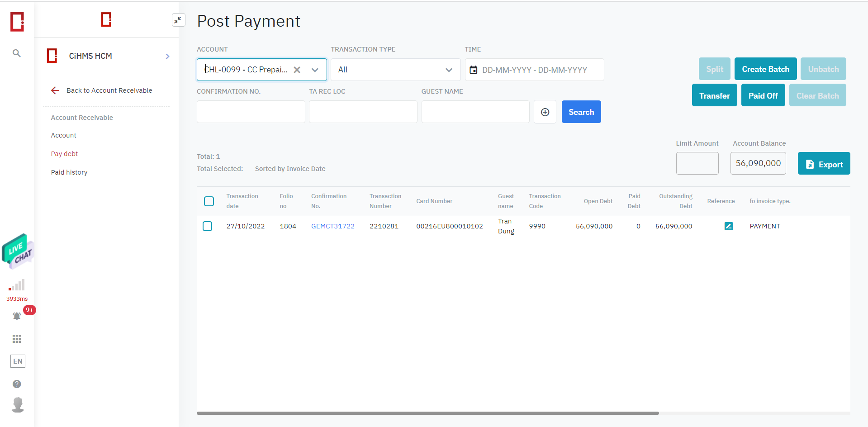Edit reference for transaction 2210281
This screenshot has height=427, width=868.
click(728, 226)
